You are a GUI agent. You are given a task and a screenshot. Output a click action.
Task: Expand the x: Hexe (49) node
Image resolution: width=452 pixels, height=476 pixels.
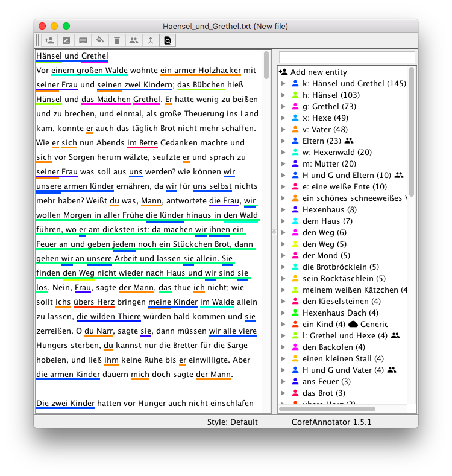283,118
